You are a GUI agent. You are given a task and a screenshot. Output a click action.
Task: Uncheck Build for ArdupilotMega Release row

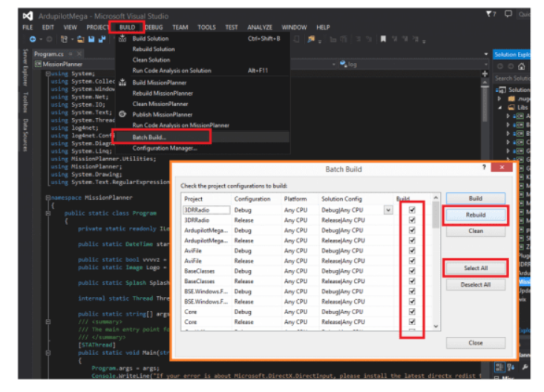[412, 241]
